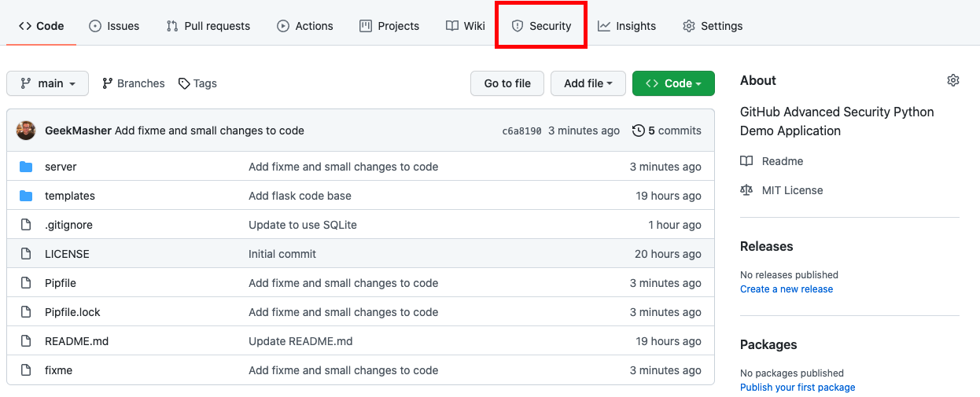
Task: Click the server folder icon
Action: pyautogui.click(x=26, y=167)
